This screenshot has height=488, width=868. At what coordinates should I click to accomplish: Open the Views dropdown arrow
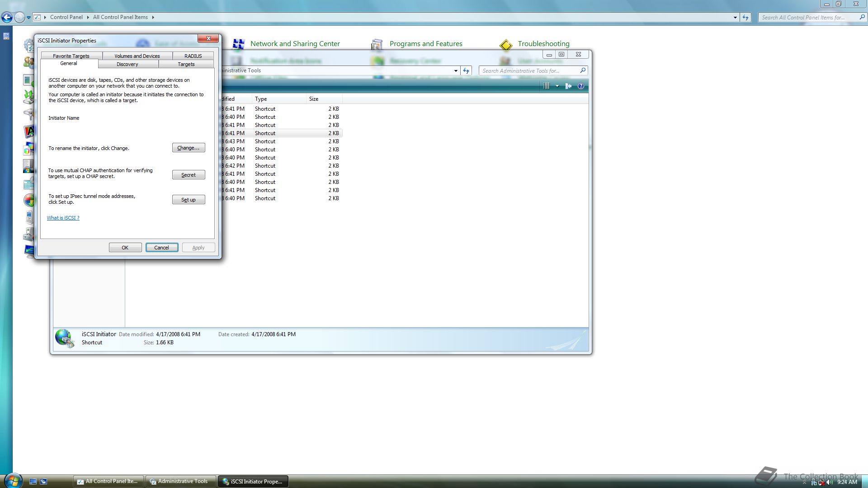point(557,86)
